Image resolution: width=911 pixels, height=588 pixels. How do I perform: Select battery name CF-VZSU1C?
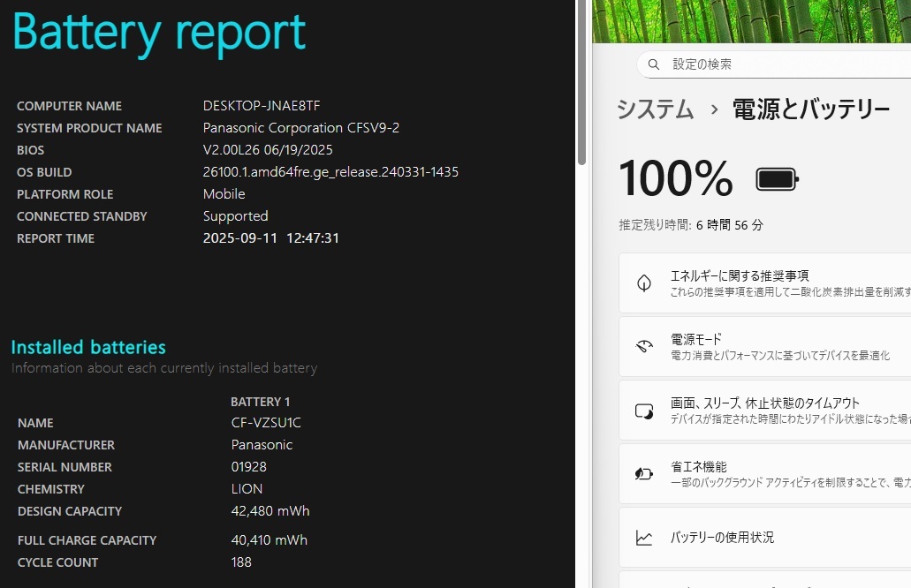(266, 423)
